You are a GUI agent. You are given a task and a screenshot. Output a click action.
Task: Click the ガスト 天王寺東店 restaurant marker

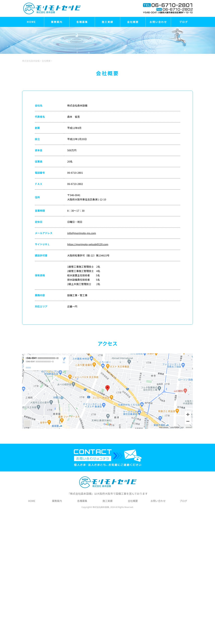pos(107,366)
